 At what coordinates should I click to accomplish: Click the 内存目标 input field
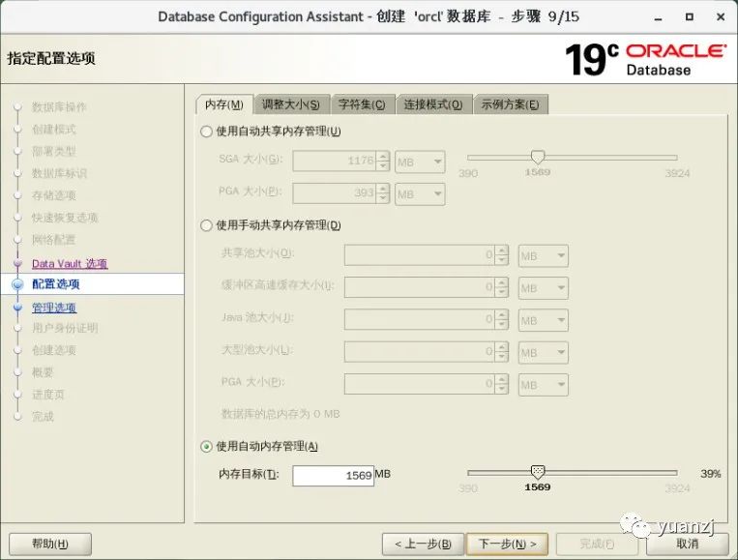tap(333, 475)
